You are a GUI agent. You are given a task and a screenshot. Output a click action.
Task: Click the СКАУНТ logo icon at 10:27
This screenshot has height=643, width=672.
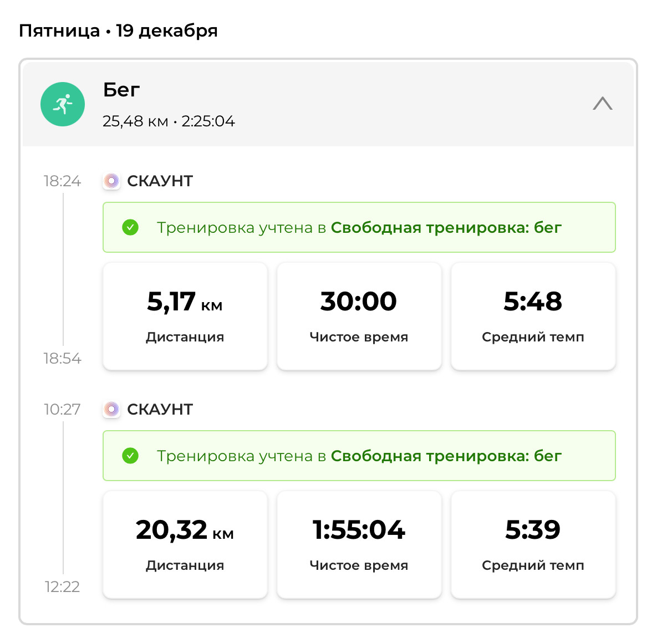[111, 409]
